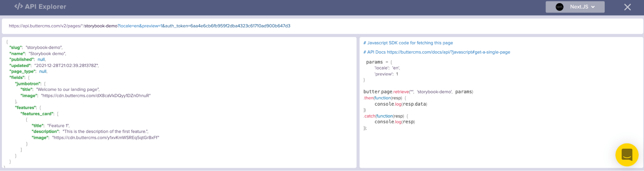The width and height of the screenshot is (644, 171).
Task: Click the "features_card" key
Action: point(37,114)
